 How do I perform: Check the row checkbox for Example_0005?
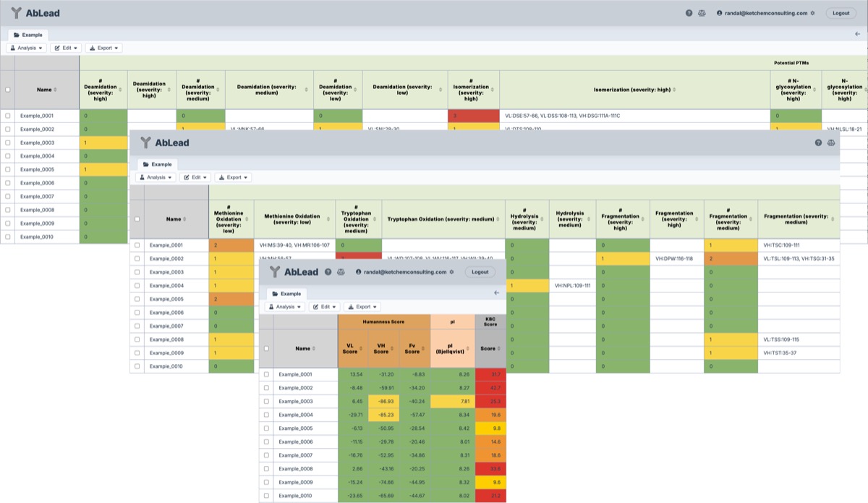point(266,427)
